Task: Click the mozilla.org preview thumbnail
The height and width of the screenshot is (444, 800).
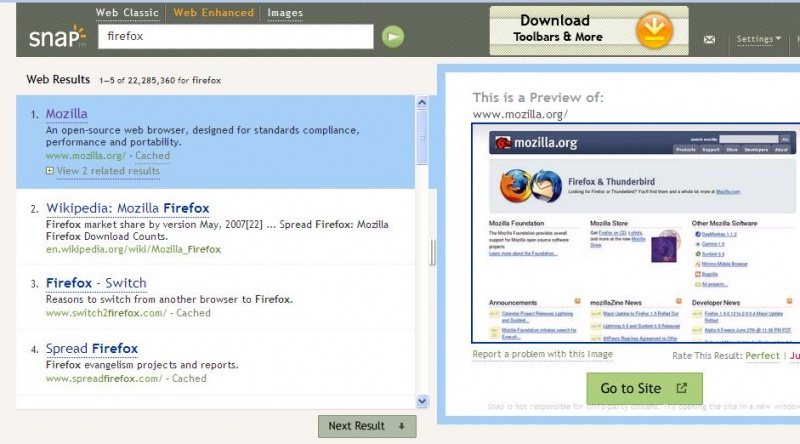Action: (636, 233)
